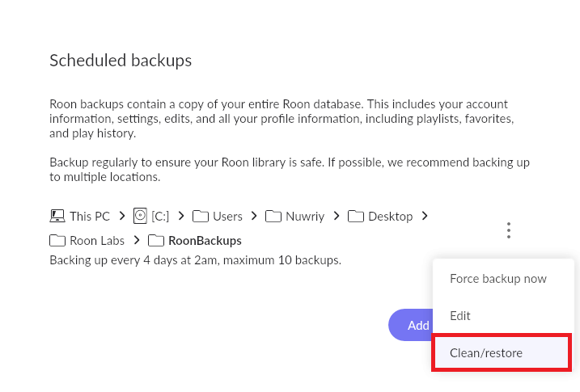Click the RoonBackups folder icon
580x392 pixels.
(156, 240)
